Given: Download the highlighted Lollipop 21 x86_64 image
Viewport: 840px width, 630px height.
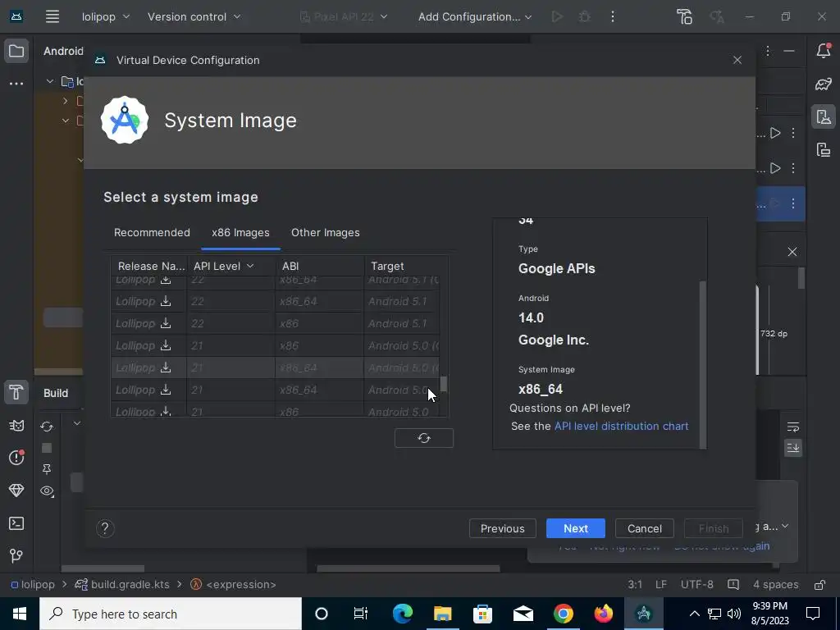Looking at the screenshot, I should [x=166, y=367].
